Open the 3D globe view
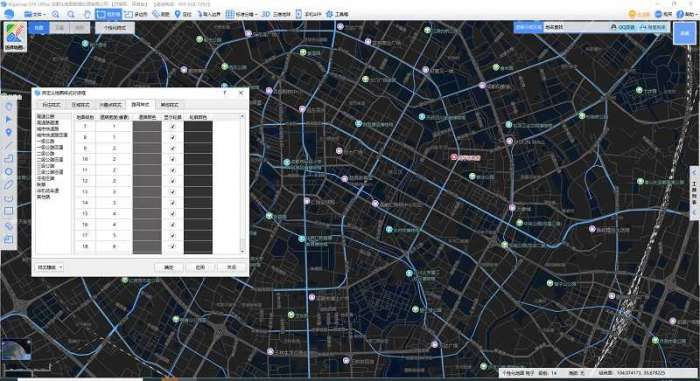Image resolution: width=700 pixels, height=381 pixels. tap(276, 14)
